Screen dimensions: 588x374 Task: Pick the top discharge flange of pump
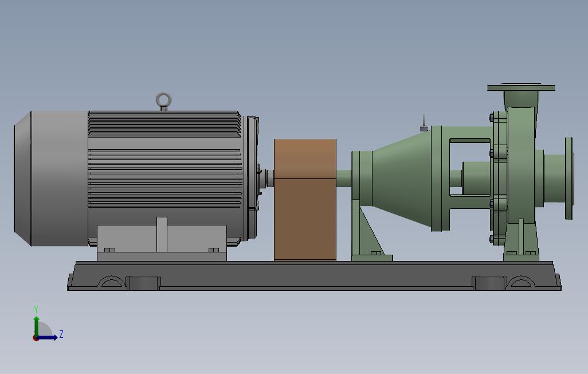522,88
